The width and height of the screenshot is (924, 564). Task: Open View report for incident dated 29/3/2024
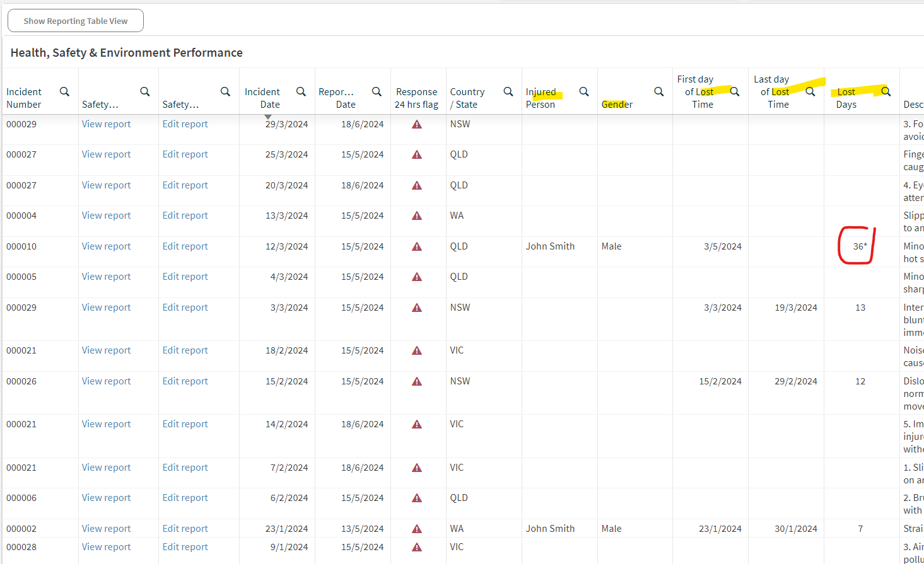point(106,124)
